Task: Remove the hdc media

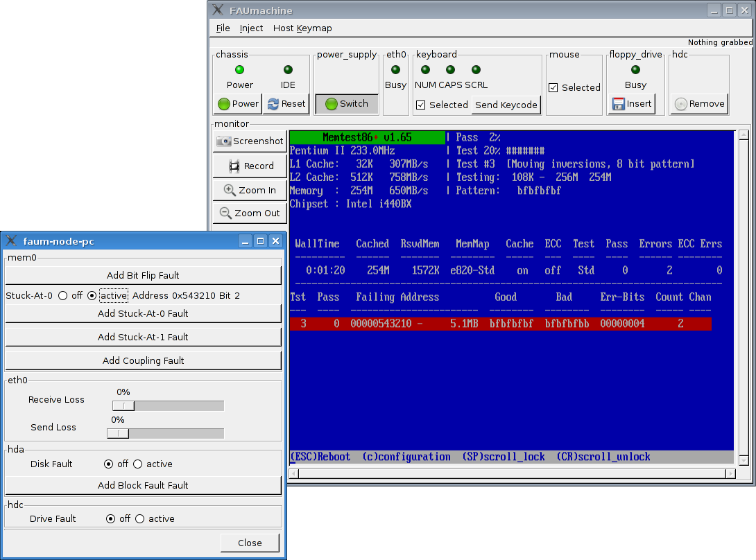Action: pos(699,104)
